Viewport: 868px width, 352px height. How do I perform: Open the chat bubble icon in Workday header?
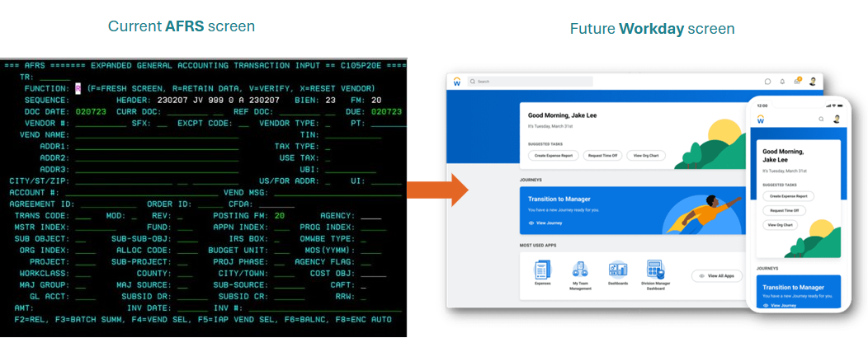pos(768,82)
